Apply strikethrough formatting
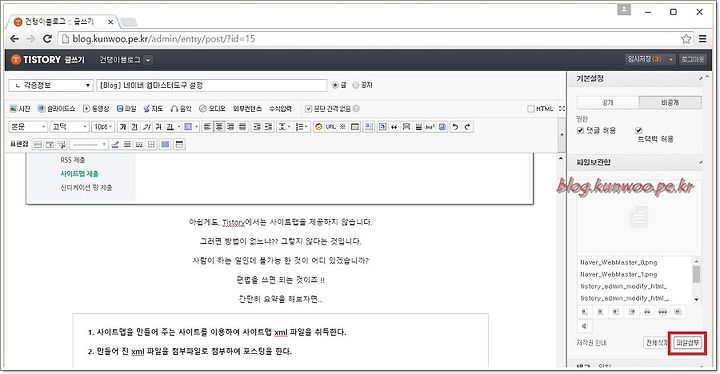Image resolution: width=720 pixels, height=374 pixels. coord(158,127)
